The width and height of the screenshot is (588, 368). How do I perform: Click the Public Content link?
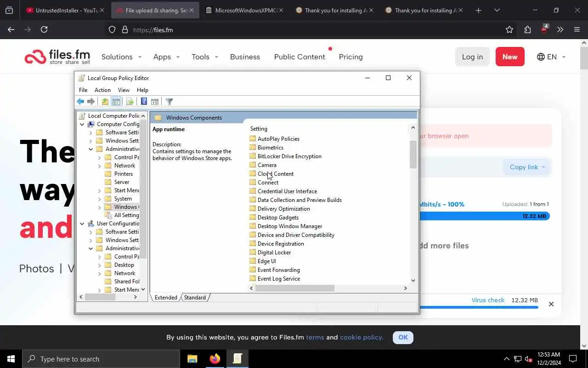pos(300,57)
